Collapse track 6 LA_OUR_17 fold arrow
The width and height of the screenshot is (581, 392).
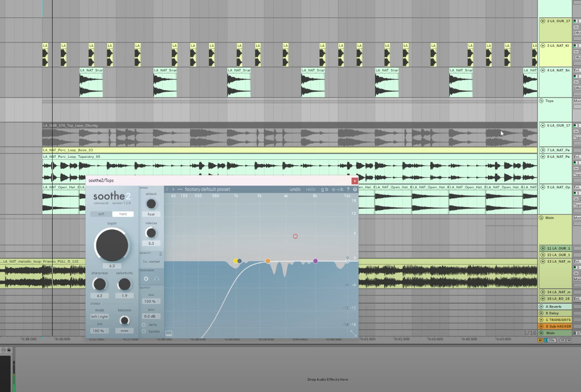pyautogui.click(x=542, y=125)
